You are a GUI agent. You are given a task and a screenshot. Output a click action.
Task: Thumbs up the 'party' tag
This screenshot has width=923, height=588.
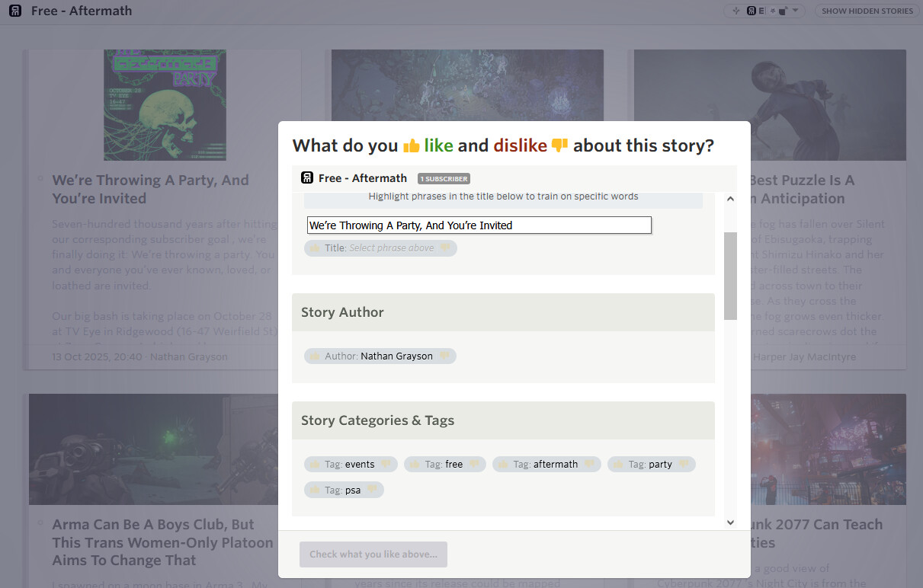pyautogui.click(x=617, y=465)
